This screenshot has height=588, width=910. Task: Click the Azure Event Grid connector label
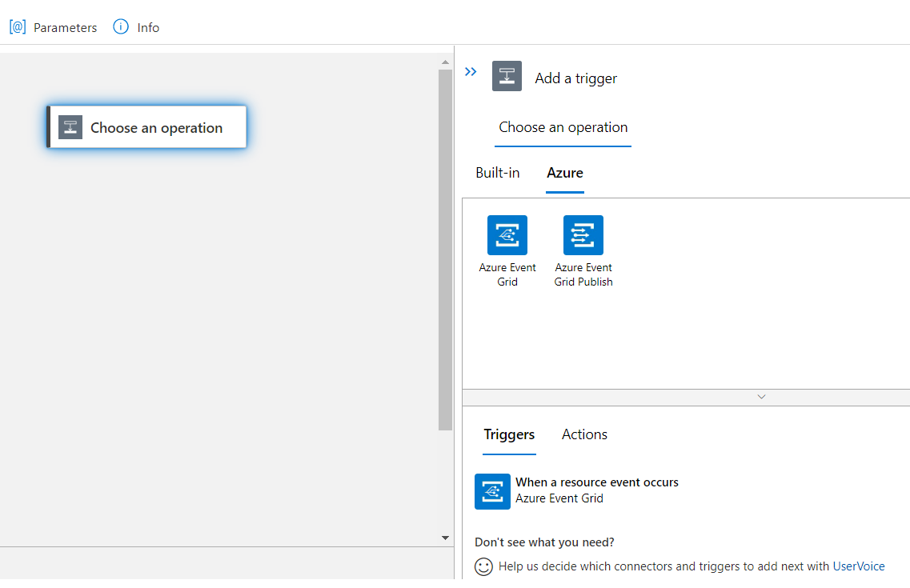tap(507, 274)
